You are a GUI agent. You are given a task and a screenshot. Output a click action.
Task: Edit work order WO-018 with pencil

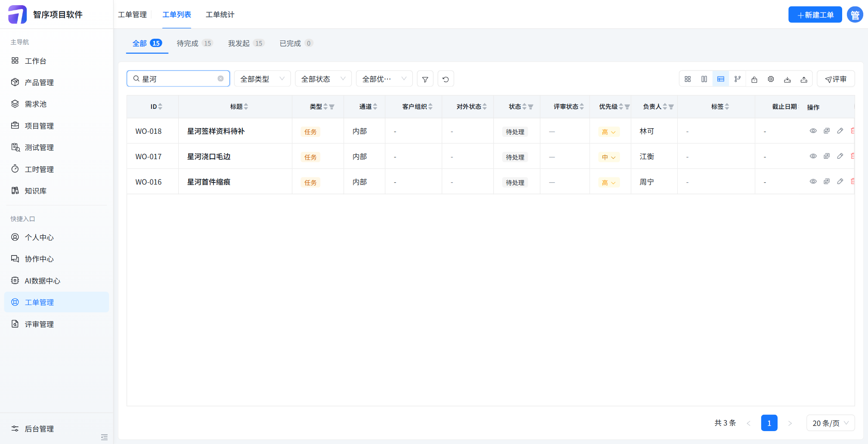coord(840,131)
